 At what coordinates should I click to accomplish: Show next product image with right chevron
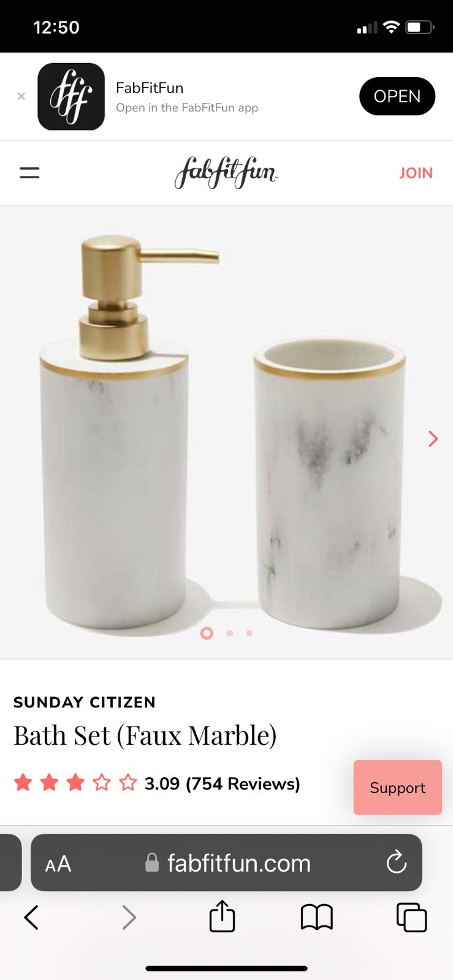pyautogui.click(x=433, y=439)
